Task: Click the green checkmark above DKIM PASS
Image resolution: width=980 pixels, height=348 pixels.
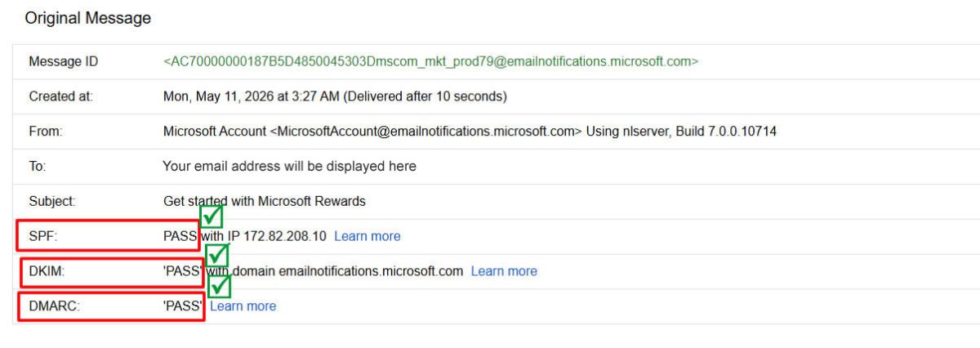Action: tap(217, 256)
